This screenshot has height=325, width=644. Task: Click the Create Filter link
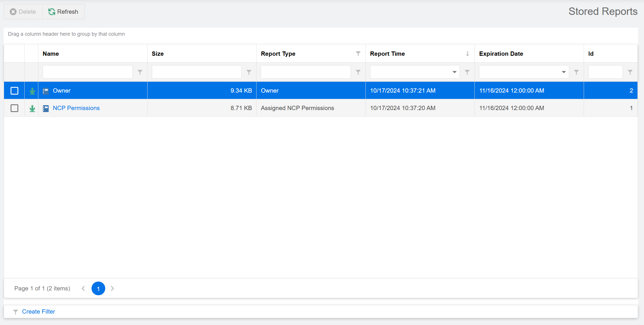[x=38, y=312]
